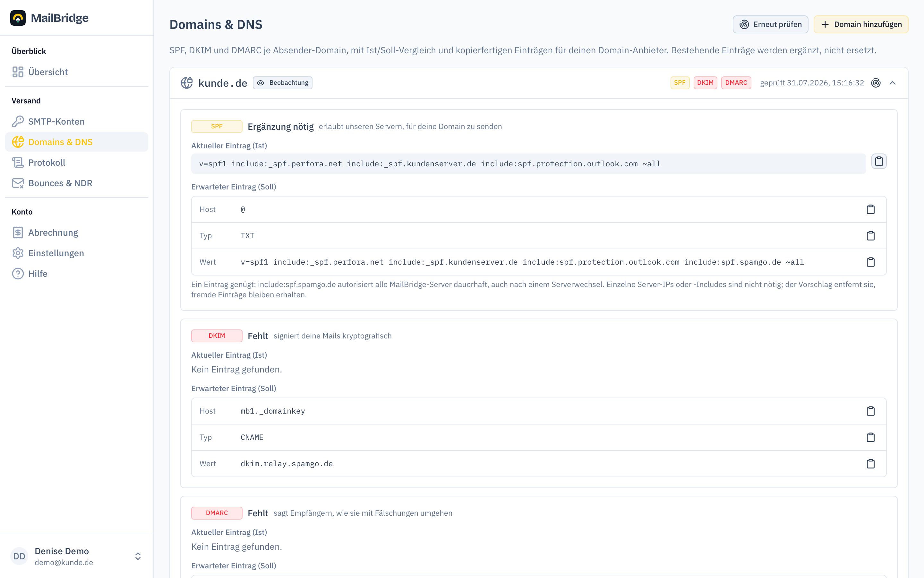
Task: Open Bounces & NDR section
Action: pos(76,183)
